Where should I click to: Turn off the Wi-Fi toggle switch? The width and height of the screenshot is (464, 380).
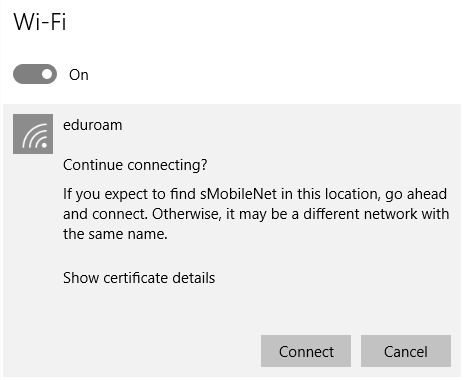click(35, 74)
